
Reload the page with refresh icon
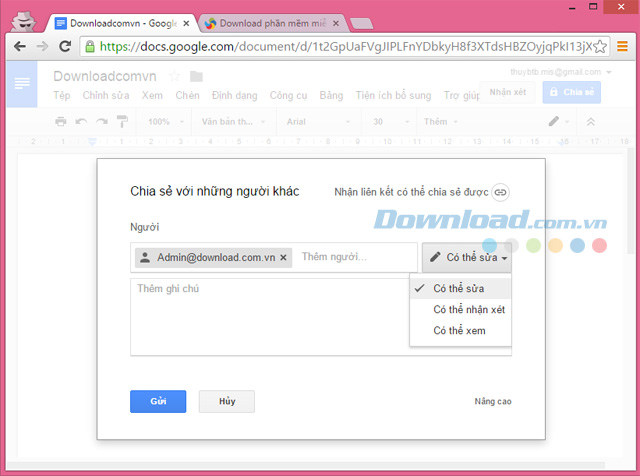pyautogui.click(x=65, y=47)
